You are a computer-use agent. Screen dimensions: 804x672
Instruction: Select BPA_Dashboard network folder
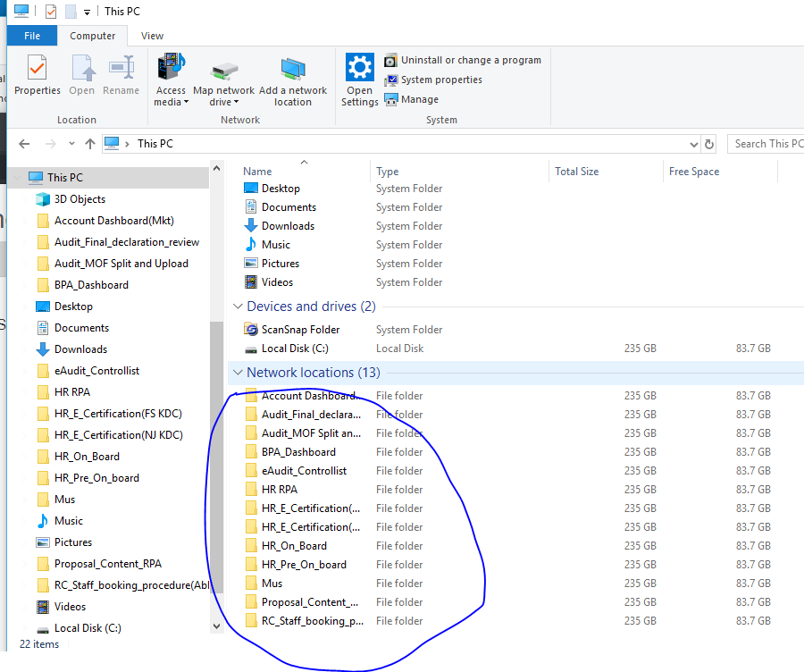[298, 452]
